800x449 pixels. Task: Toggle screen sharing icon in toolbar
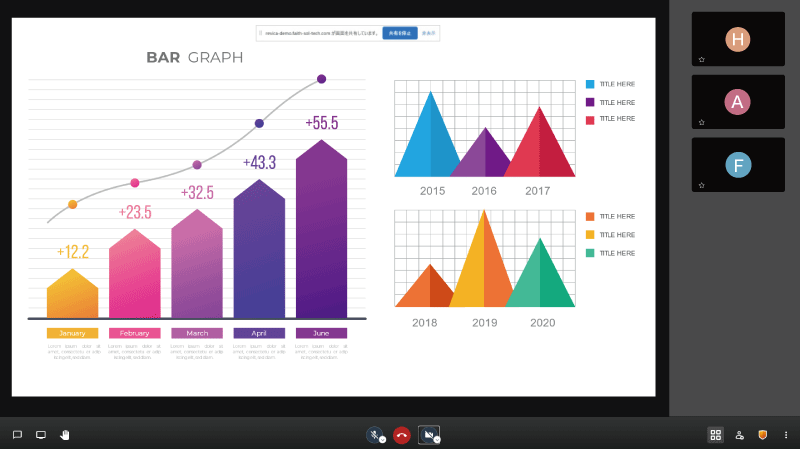(x=41, y=435)
